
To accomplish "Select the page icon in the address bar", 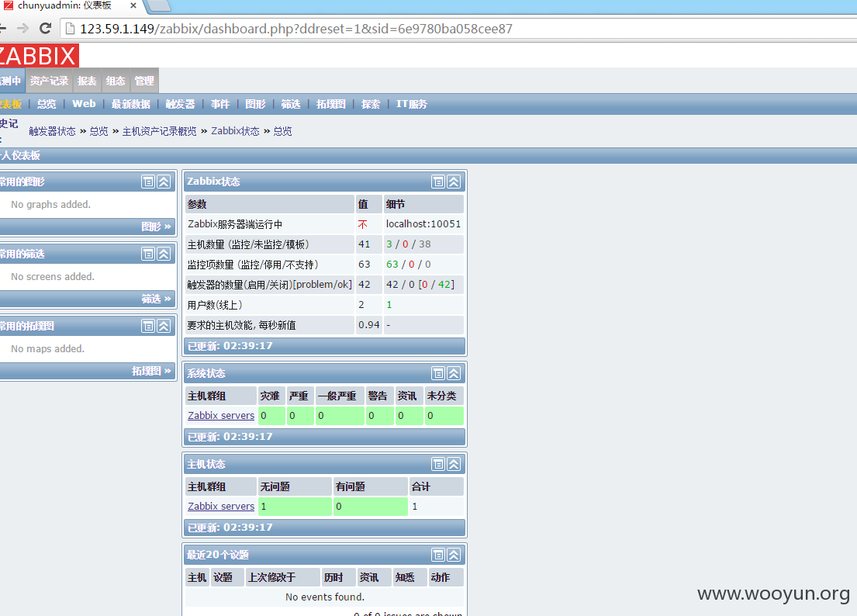I will tap(70, 29).
